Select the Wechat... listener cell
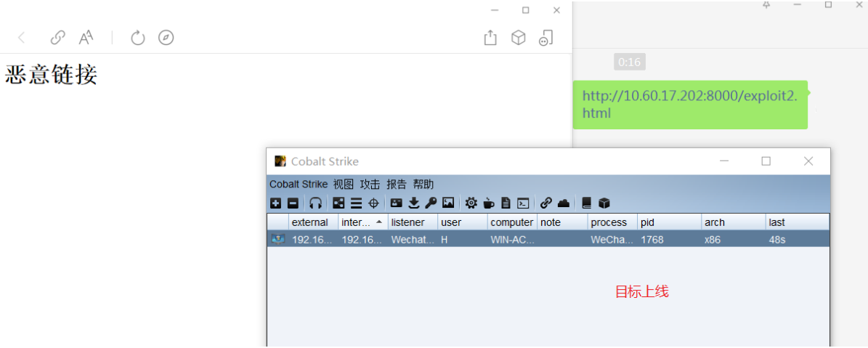This screenshot has width=868, height=348. 413,240
